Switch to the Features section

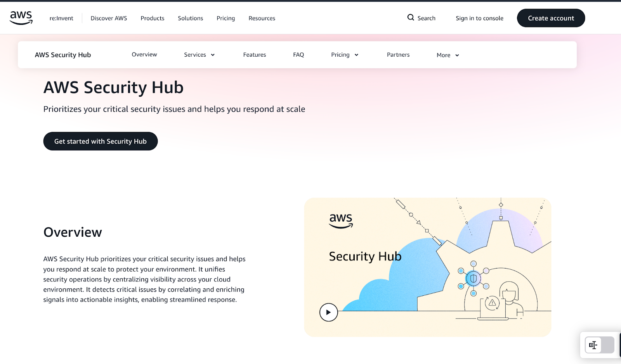click(x=254, y=55)
